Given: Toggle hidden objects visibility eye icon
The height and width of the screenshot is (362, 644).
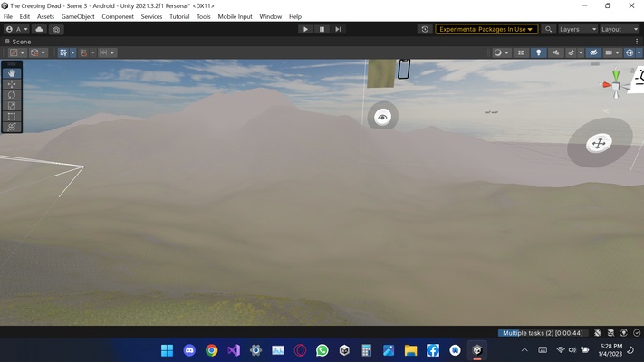Looking at the screenshot, I should 593,52.
